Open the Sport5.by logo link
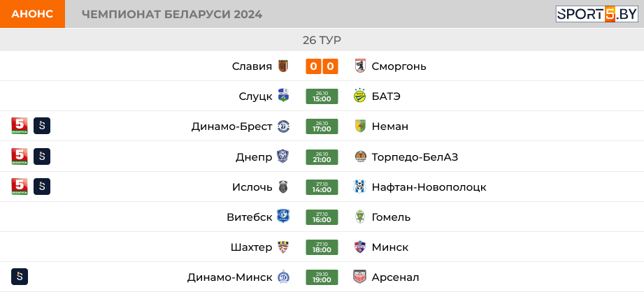This screenshot has height=292, width=644. click(597, 14)
